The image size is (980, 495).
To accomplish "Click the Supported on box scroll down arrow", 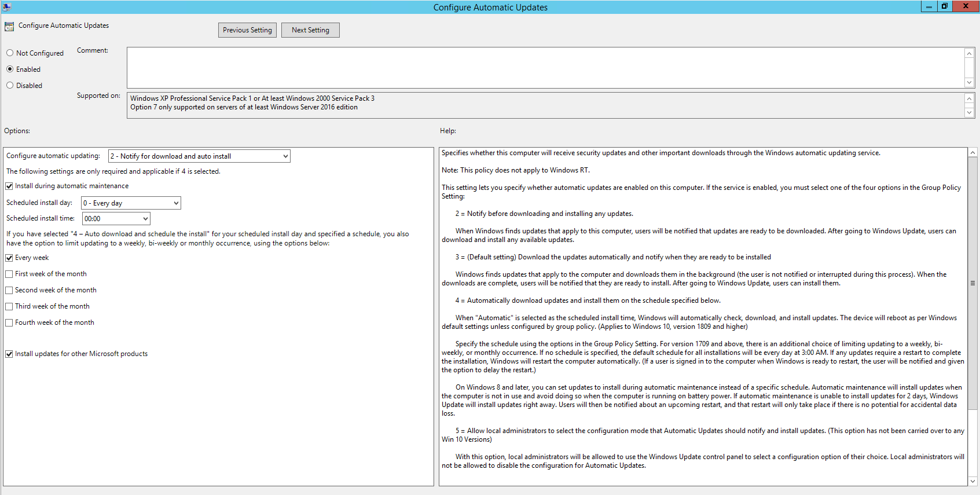I will pyautogui.click(x=970, y=113).
